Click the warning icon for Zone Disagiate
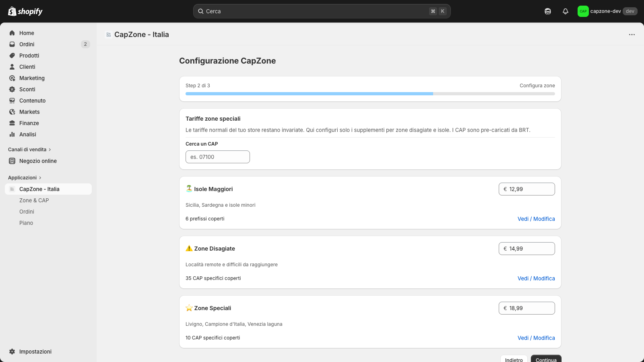 tap(189, 248)
